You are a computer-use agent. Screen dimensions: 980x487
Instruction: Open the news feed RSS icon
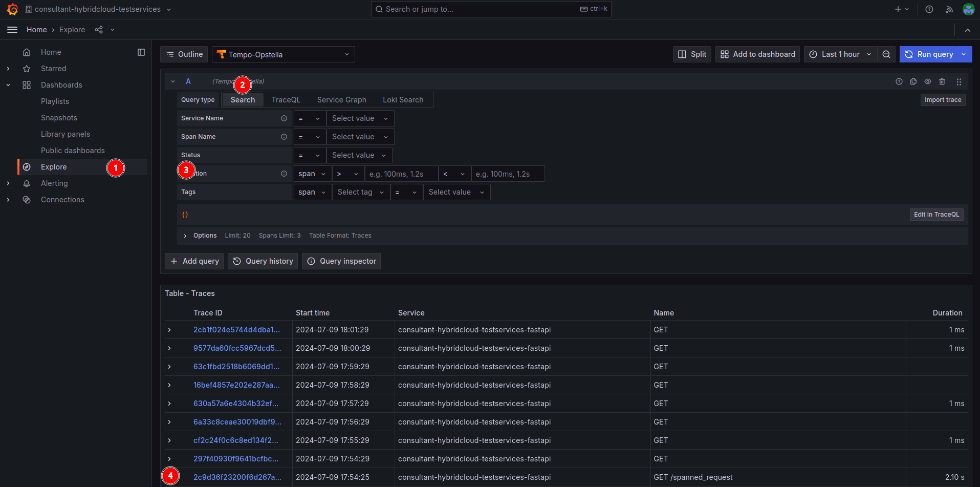[x=949, y=9]
